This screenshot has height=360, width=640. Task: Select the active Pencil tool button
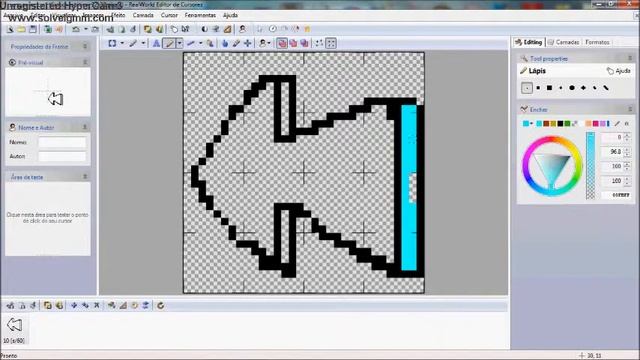coord(169,43)
